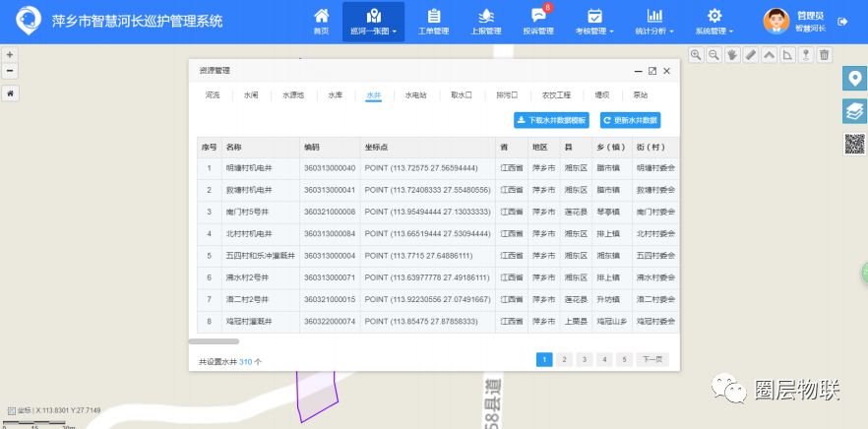Expand the 统计分析 dropdown menu
The image size is (868, 429).
pyautogui.click(x=654, y=23)
